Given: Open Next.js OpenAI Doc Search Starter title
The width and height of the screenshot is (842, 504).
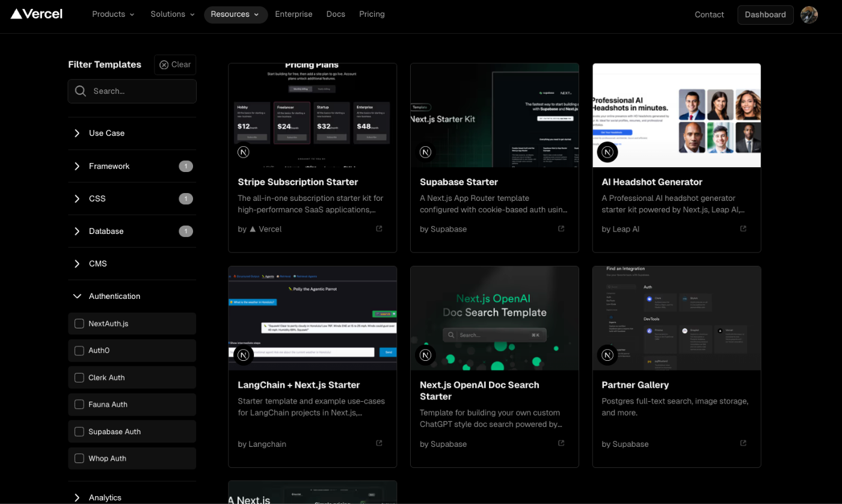Looking at the screenshot, I should (x=479, y=390).
